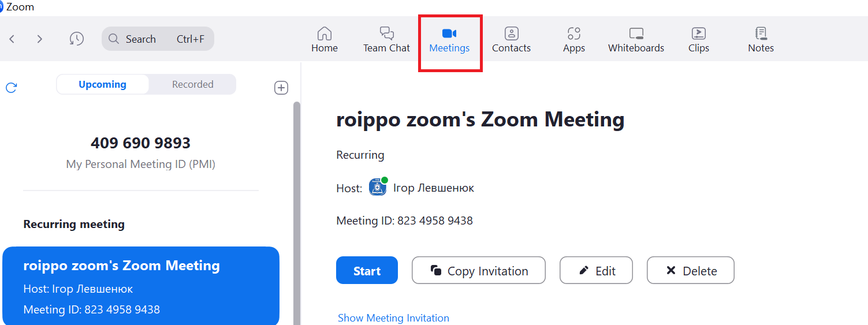Show Meeting Invitation link

click(x=393, y=318)
